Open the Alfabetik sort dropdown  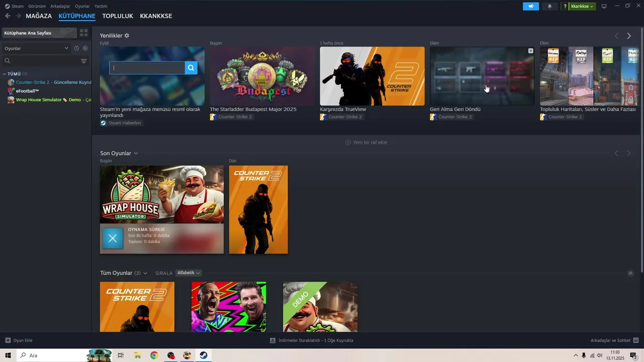[x=188, y=273]
